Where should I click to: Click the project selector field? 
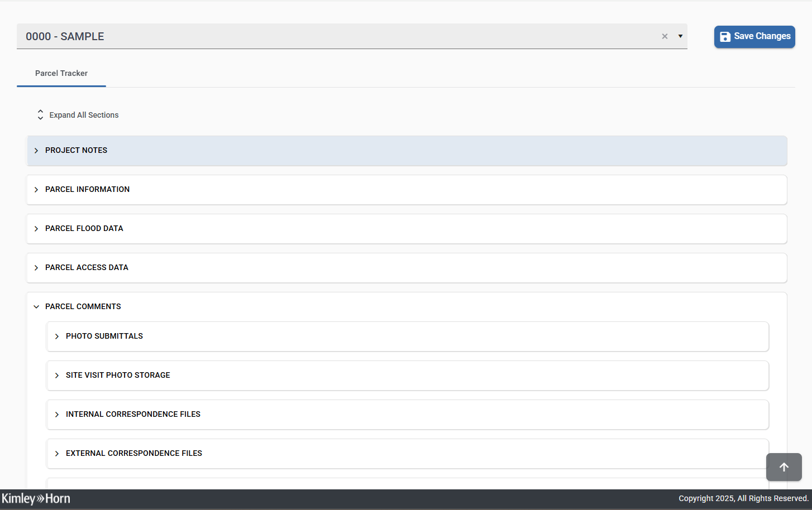click(335, 36)
